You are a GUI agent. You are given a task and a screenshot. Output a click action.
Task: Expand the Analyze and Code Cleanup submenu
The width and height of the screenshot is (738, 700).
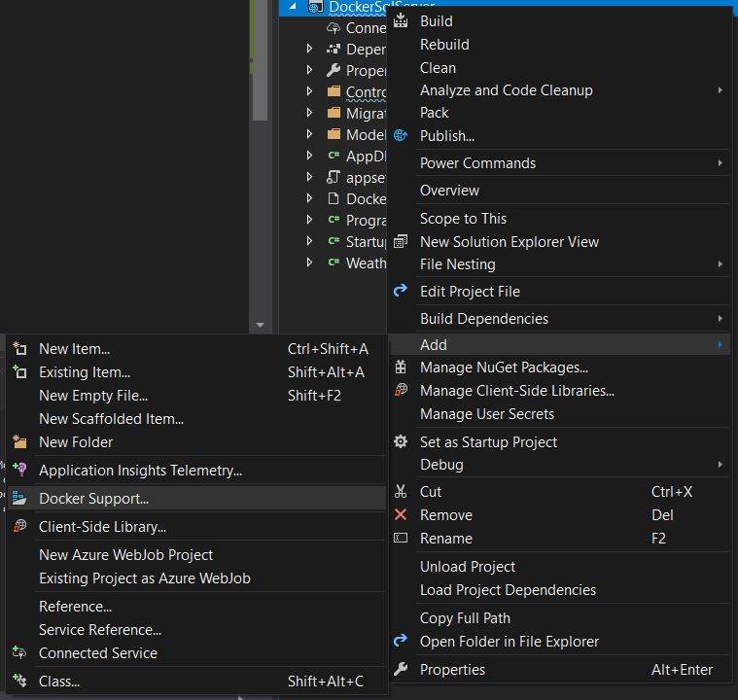[720, 90]
